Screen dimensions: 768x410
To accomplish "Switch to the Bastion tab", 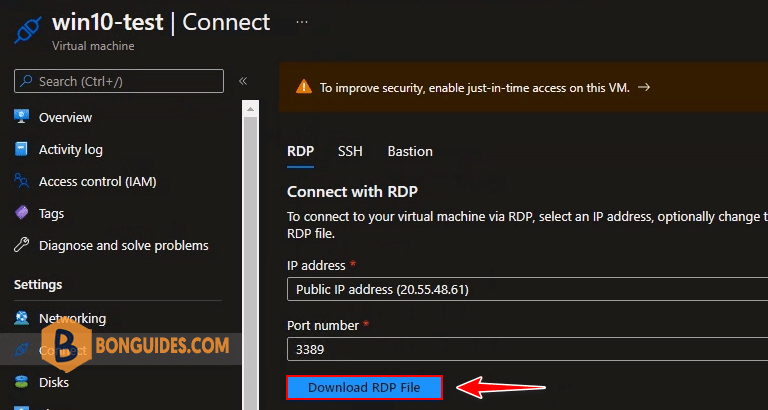I will [410, 151].
